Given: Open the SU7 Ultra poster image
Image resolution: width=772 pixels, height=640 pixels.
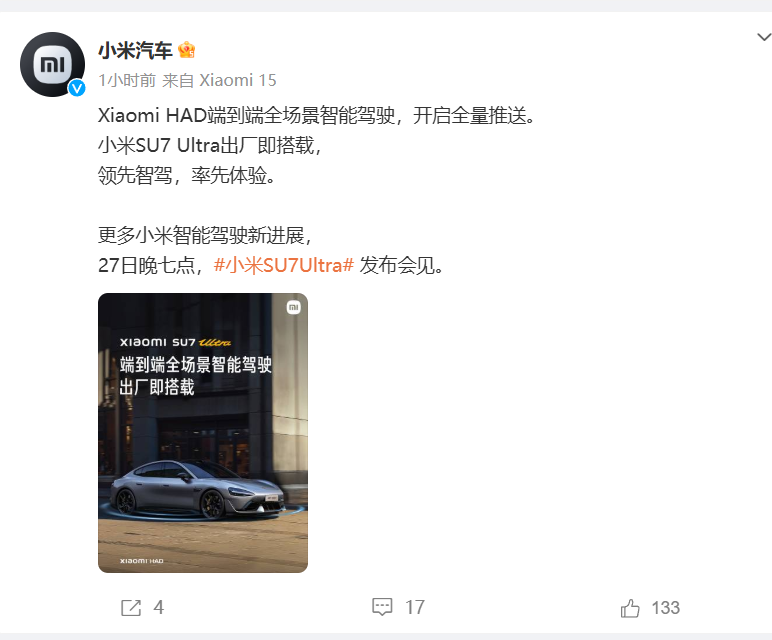Looking at the screenshot, I should 203,433.
